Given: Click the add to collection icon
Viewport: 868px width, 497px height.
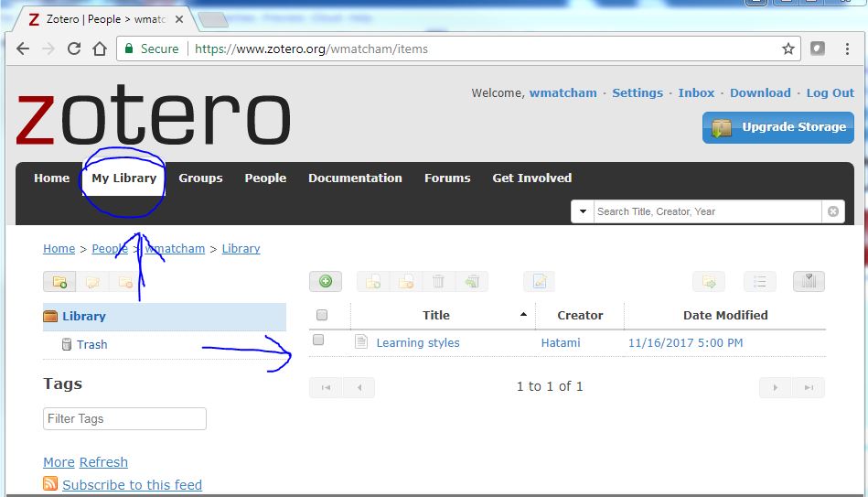Looking at the screenshot, I should (373, 282).
